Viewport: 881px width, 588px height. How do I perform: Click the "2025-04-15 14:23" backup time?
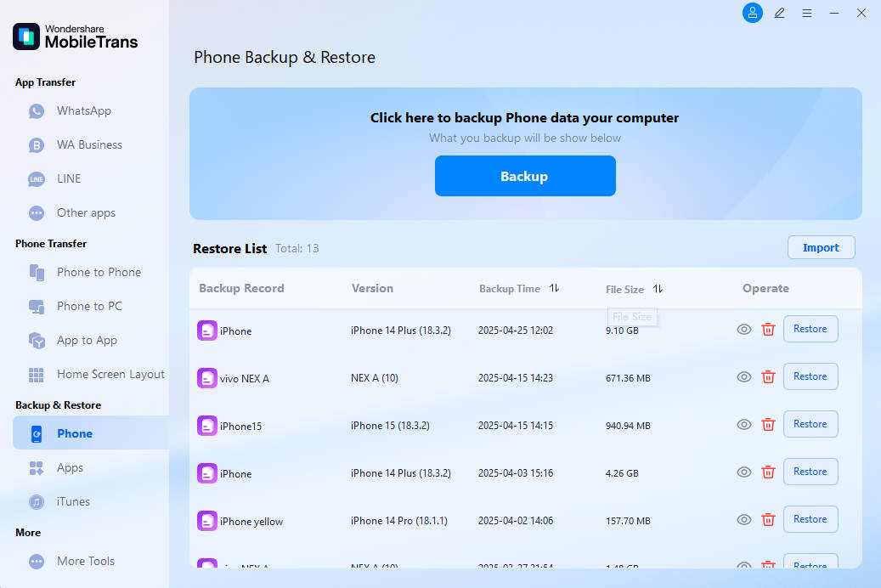(x=515, y=378)
